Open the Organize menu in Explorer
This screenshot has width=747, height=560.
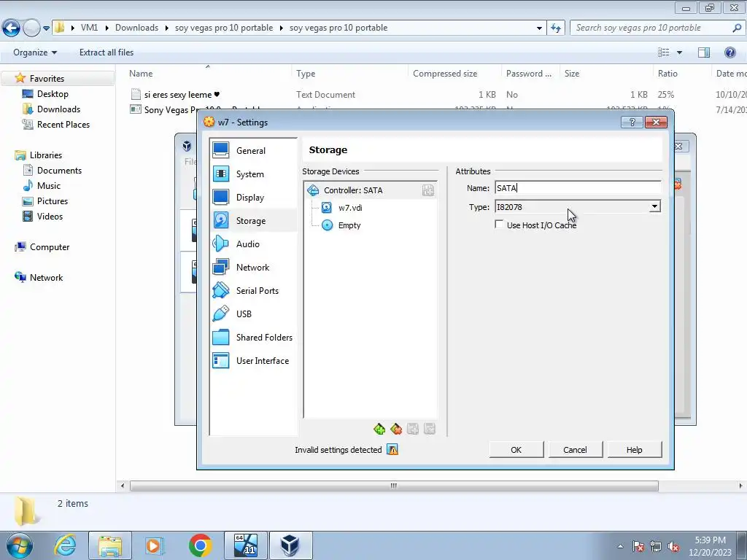click(x=35, y=52)
